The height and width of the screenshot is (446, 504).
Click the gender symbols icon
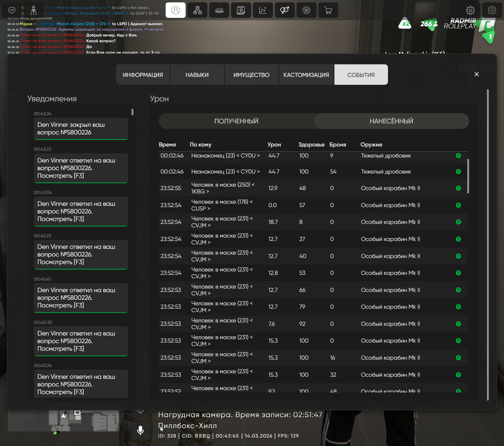coord(285,10)
